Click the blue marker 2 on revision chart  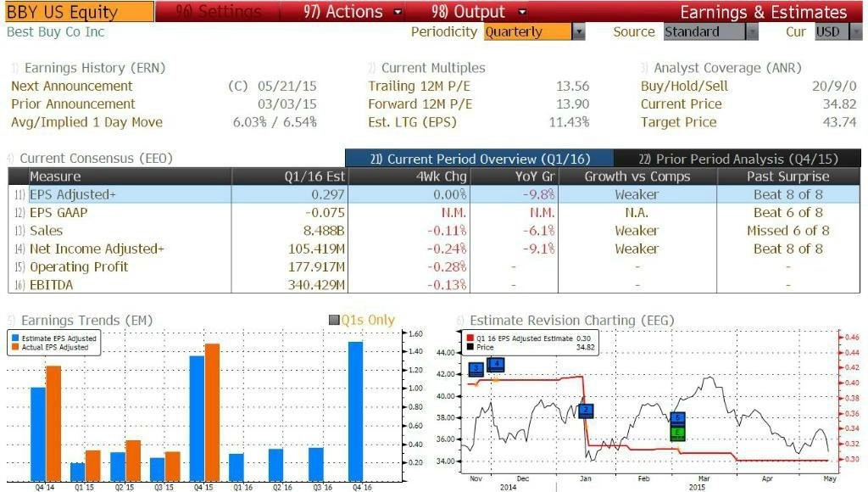pos(586,411)
